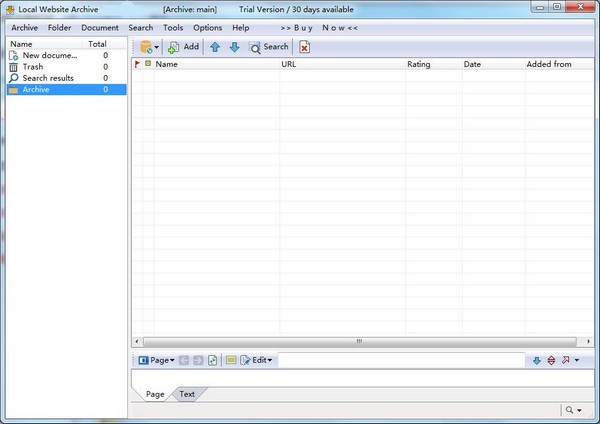
Task: Select the Trash folder in sidebar
Action: tap(33, 67)
